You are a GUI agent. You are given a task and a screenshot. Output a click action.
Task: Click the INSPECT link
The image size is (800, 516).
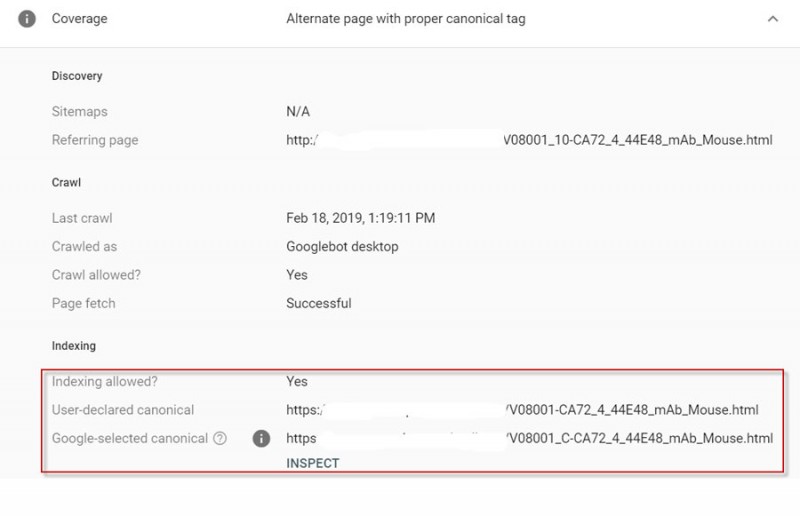(313, 464)
